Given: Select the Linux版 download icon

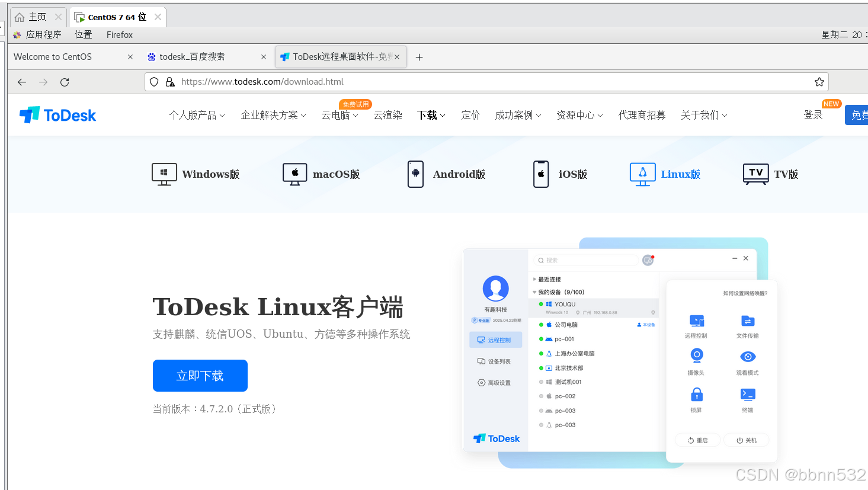Looking at the screenshot, I should (x=642, y=174).
